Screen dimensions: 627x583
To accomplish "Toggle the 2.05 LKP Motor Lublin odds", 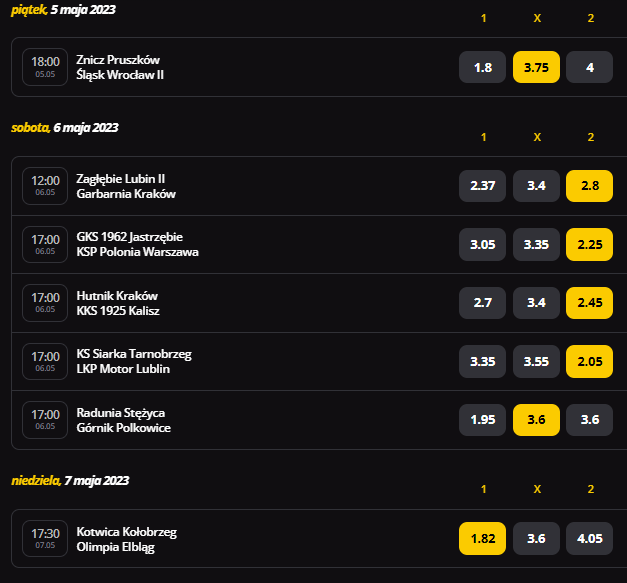I will click(589, 361).
